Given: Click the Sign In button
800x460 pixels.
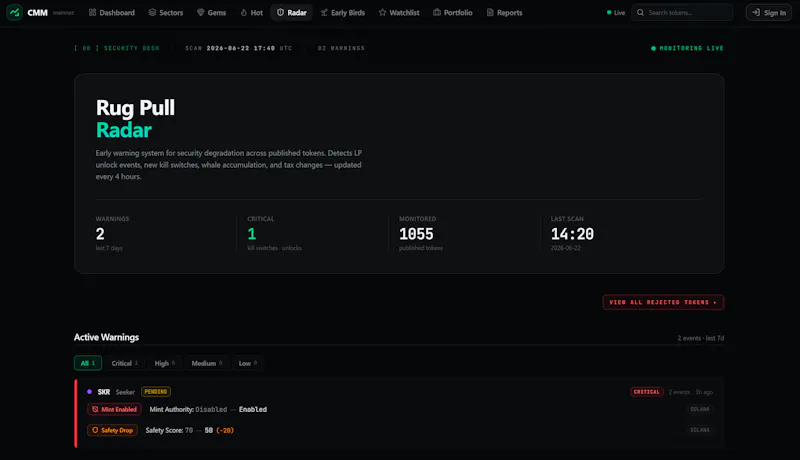Looking at the screenshot, I should pos(768,12).
